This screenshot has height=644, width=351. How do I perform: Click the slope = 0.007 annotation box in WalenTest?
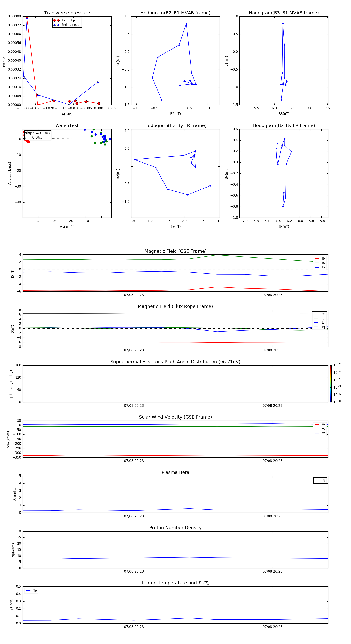(37, 135)
